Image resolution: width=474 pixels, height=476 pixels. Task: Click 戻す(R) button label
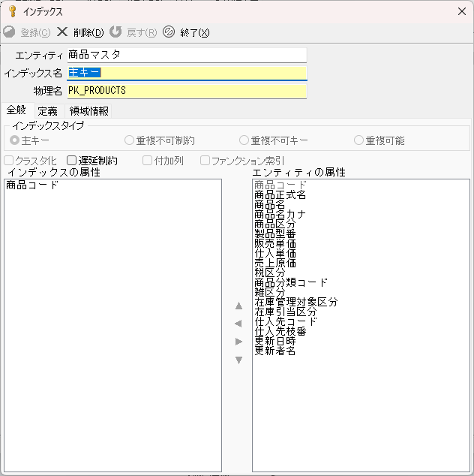(142, 32)
